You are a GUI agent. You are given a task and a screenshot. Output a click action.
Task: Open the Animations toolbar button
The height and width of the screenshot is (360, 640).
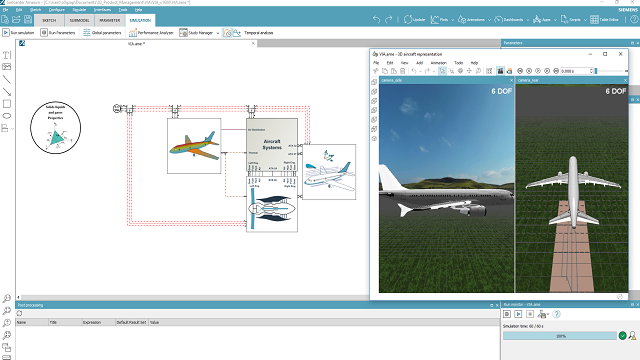coord(471,19)
